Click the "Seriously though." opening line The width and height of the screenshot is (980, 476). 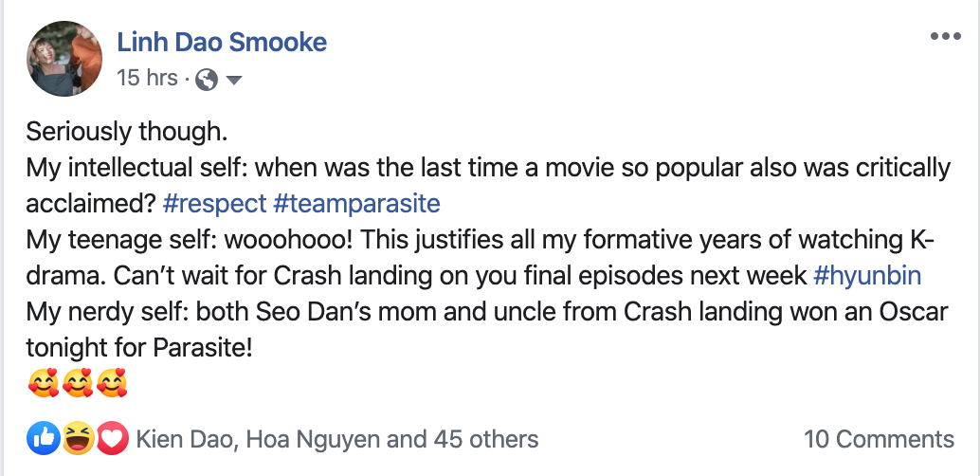[127, 132]
